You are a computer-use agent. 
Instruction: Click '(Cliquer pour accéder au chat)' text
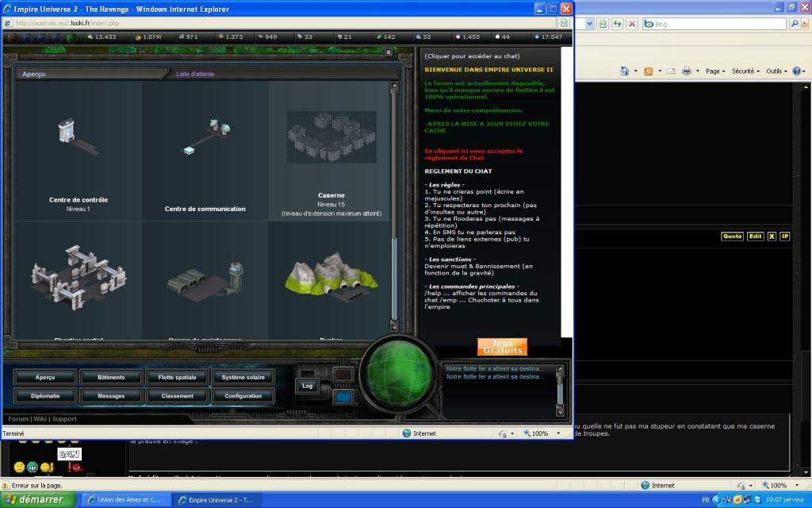(x=472, y=56)
